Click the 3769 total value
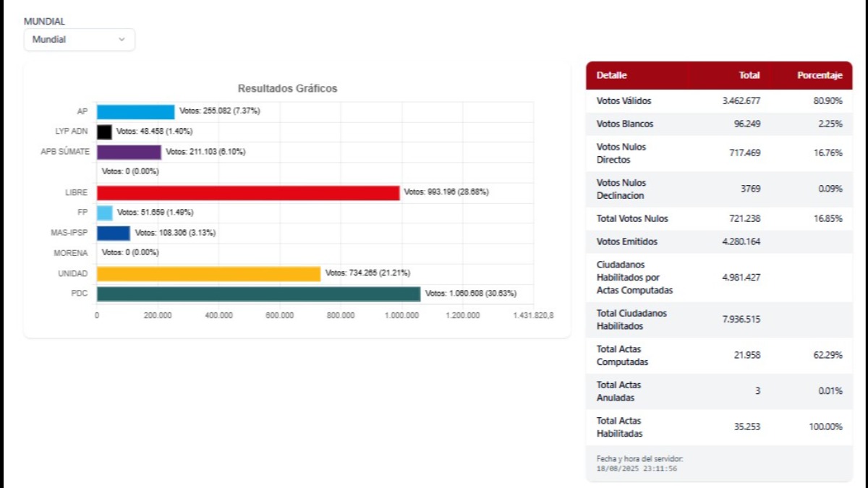Image resolution: width=868 pixels, height=488 pixels. pyautogui.click(x=751, y=189)
